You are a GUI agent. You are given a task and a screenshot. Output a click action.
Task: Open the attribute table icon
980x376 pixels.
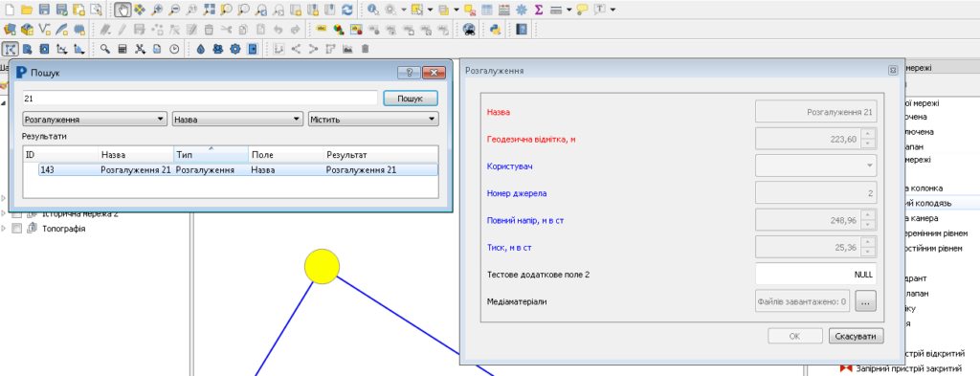487,10
